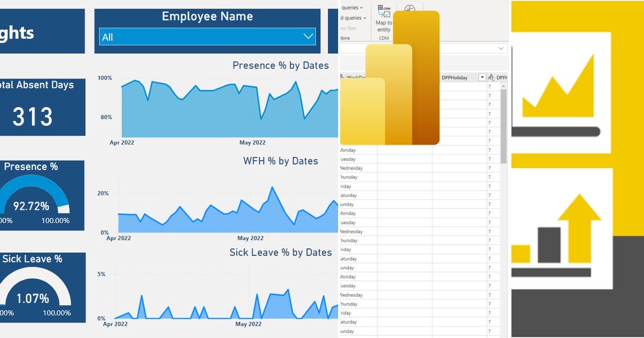Expand the second queries dropdown in the ribbon
This screenshot has height=338, width=644.
pyautogui.click(x=364, y=18)
